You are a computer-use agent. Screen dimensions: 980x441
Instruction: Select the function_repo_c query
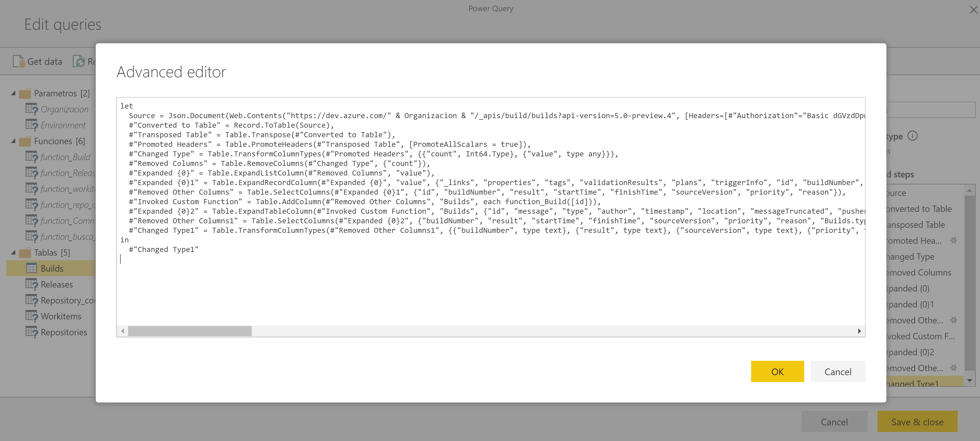(x=68, y=205)
